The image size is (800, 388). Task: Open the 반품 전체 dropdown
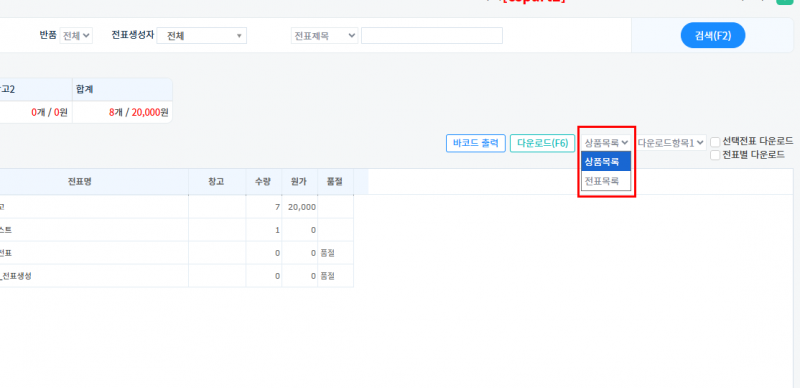click(x=76, y=36)
